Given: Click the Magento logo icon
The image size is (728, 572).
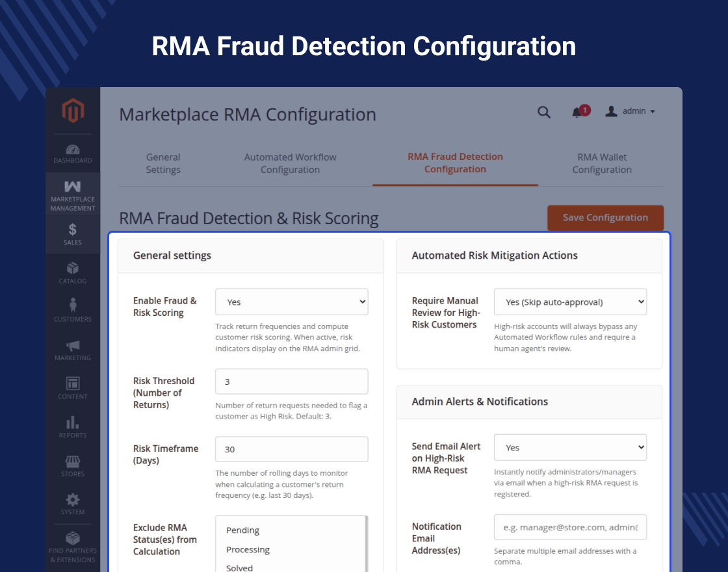Looking at the screenshot, I should coord(73,110).
